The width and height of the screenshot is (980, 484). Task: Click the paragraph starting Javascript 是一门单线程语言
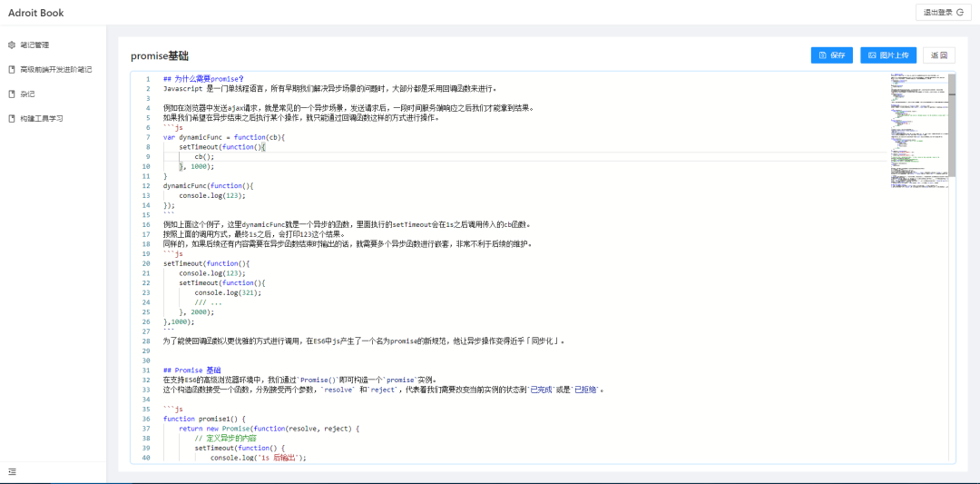(x=330, y=88)
